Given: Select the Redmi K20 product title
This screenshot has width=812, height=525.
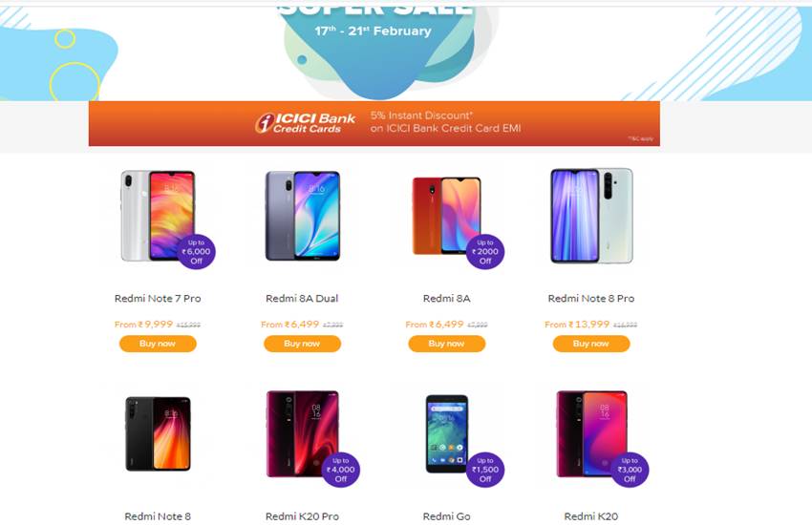Looking at the screenshot, I should 591,516.
